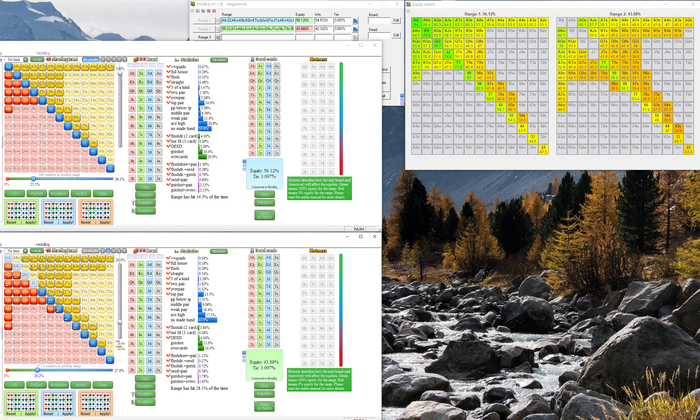Click Apply! in orange suit panel, upper window
The height and width of the screenshot is (420, 700).
105,222
